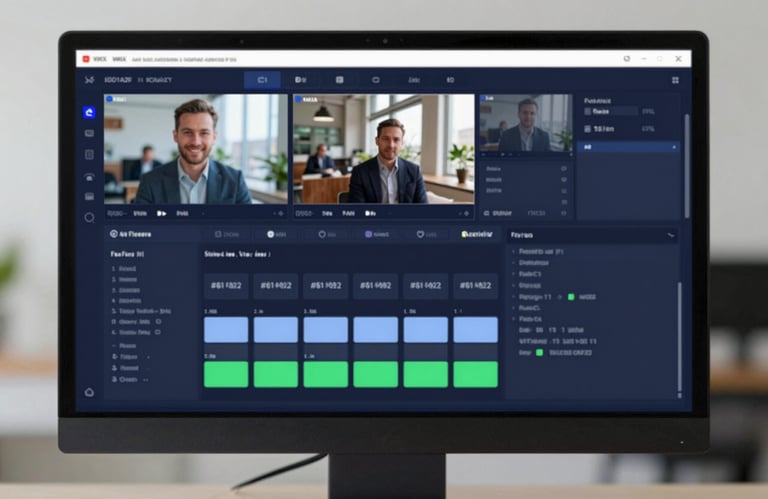Viewport: 768px width, 499px height.
Task: Select the small dimmed preview thumbnail
Action: point(526,123)
